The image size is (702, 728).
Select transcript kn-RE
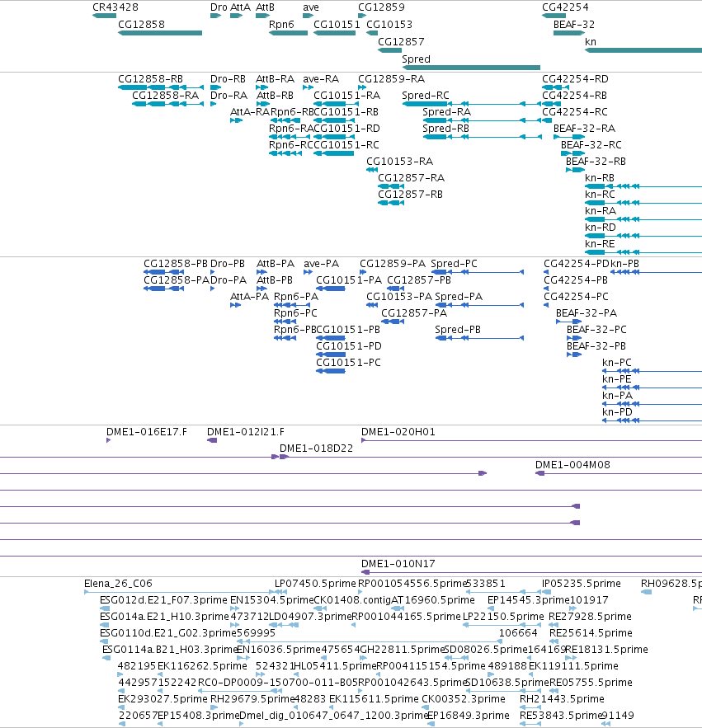pyautogui.click(x=600, y=244)
